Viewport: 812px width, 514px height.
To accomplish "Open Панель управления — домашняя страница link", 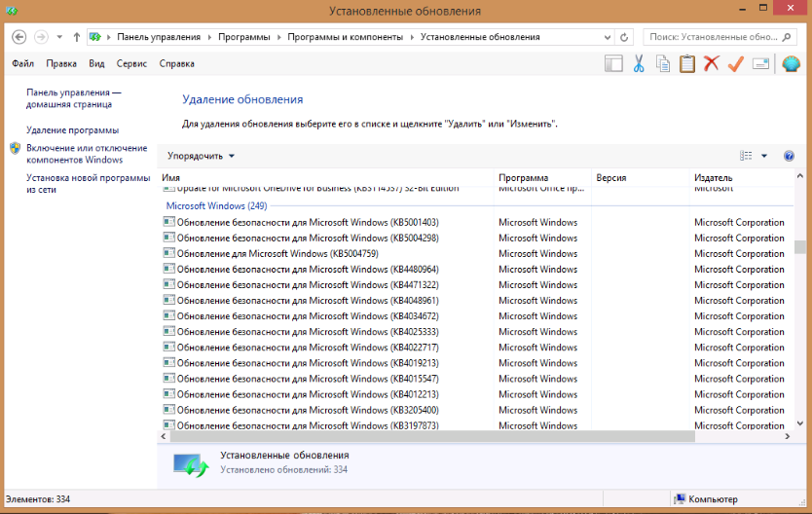I will [74, 98].
